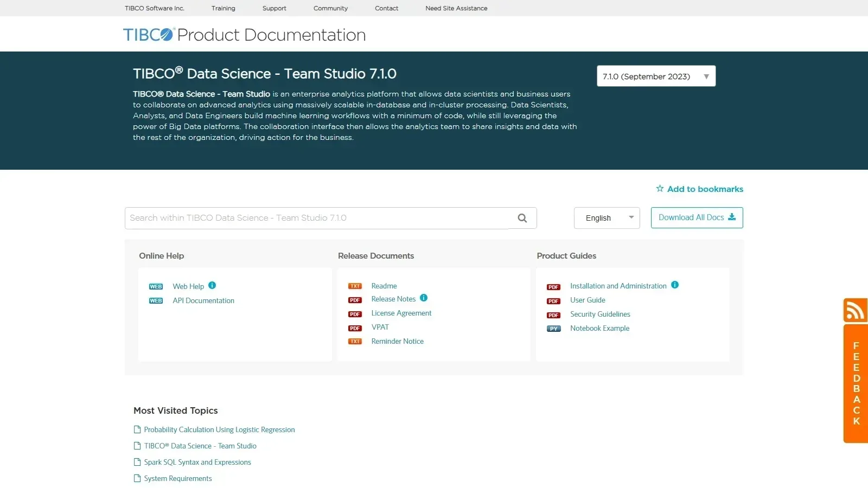Open the Reminder Notice link
Viewport: 868px width, 488px height.
[x=398, y=341]
